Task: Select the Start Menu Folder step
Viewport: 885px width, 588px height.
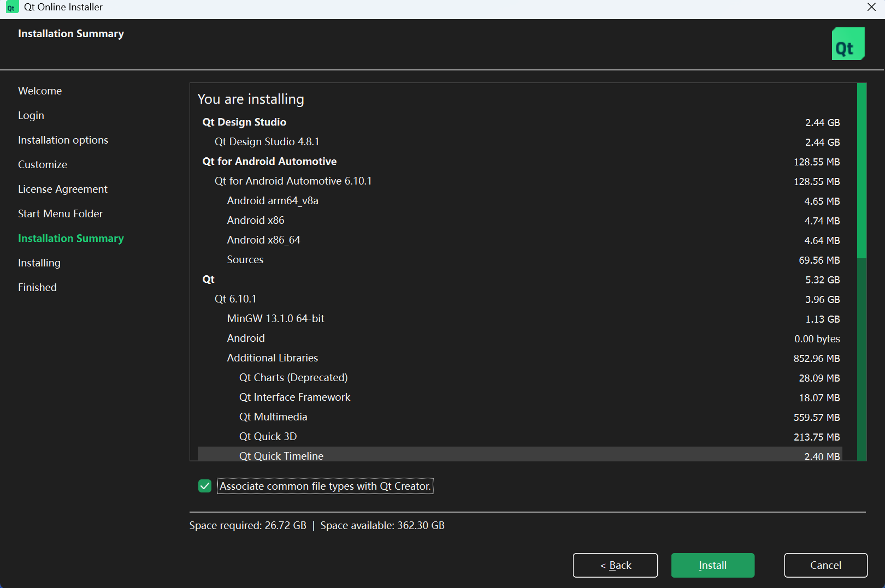Action: pos(61,213)
